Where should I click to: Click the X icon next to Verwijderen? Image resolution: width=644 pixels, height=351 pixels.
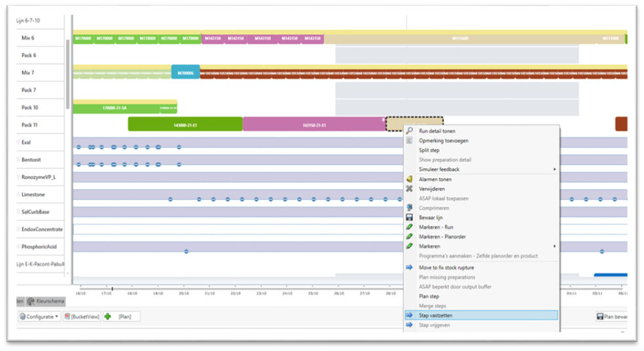coord(410,189)
